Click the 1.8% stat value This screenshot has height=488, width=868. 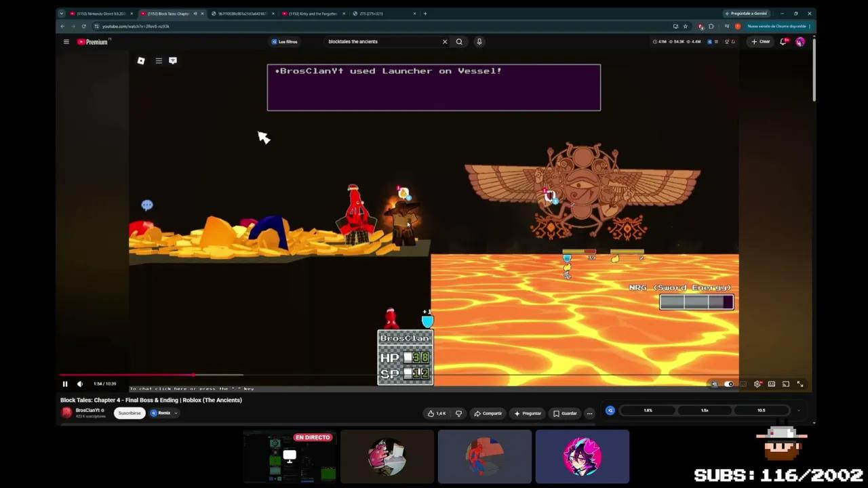(x=648, y=411)
